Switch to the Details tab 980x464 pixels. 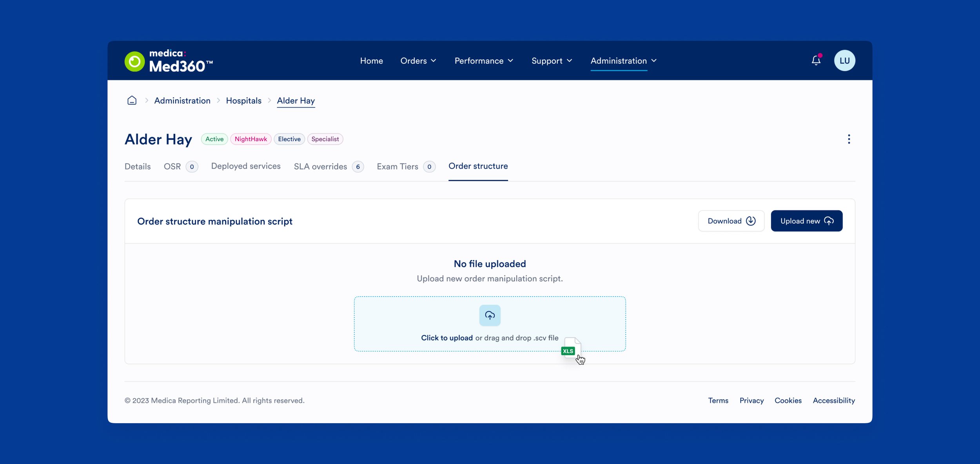tap(138, 167)
